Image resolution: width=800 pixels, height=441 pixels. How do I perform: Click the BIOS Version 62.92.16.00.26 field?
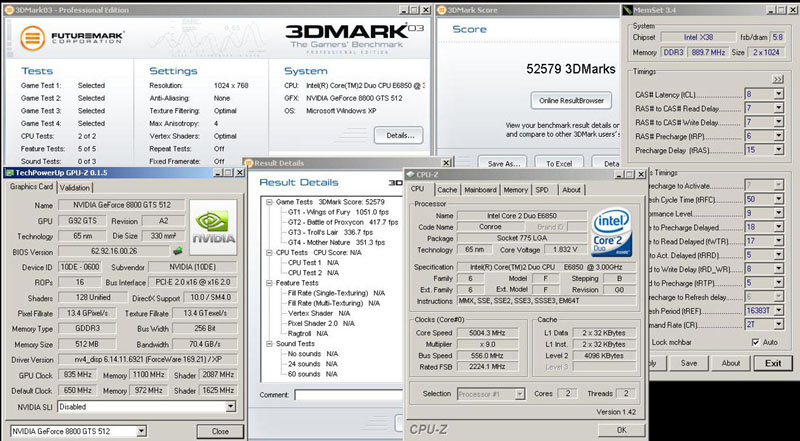[114, 251]
